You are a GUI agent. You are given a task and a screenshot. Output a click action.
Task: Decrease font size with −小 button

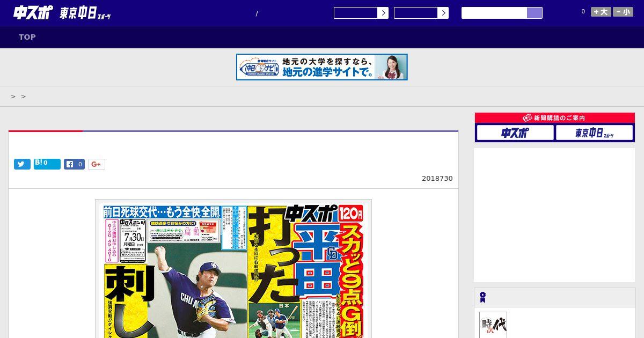(623, 12)
